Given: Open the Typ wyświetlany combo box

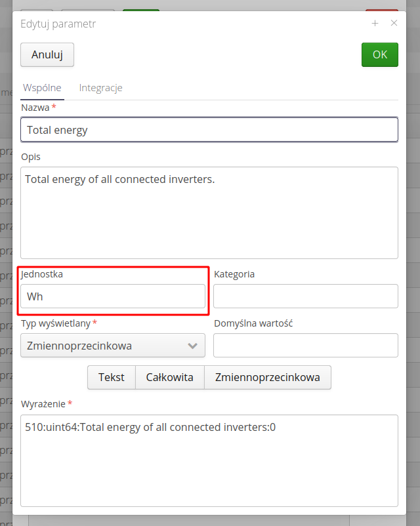Looking at the screenshot, I should point(112,345).
